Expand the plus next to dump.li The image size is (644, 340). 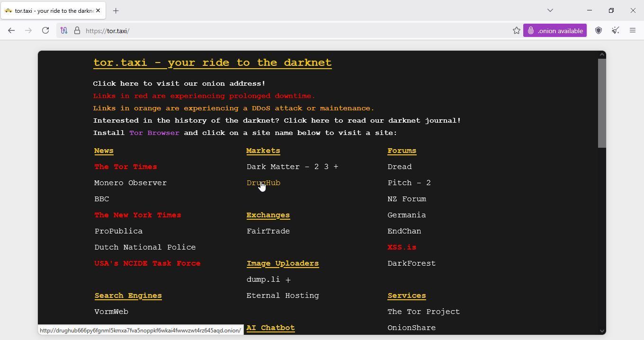pyautogui.click(x=288, y=279)
